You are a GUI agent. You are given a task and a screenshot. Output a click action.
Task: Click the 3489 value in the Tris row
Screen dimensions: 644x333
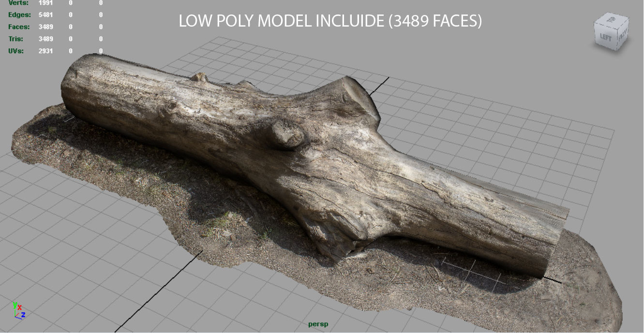46,39
